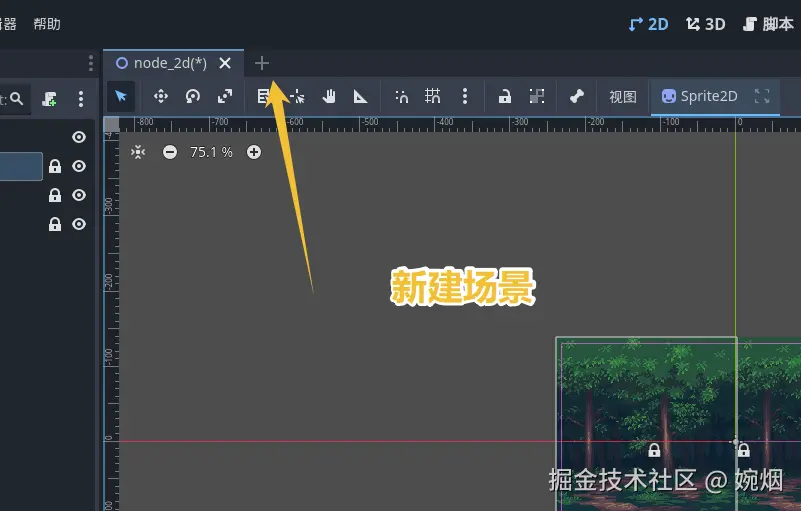The image size is (801, 511).
Task: Select the pivot-change click tool
Action: tap(297, 96)
